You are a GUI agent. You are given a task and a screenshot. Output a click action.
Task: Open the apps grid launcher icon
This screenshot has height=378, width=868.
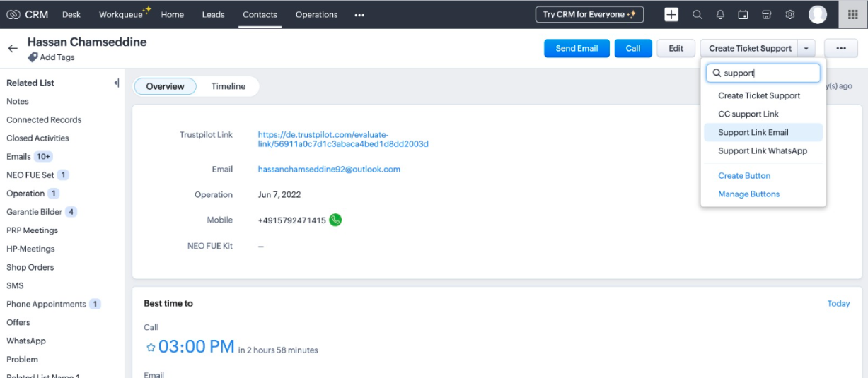(x=853, y=14)
